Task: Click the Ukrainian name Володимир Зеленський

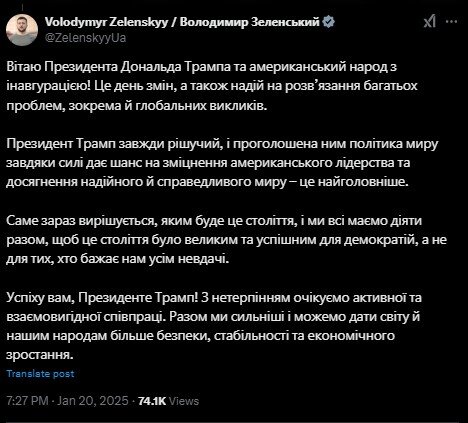Action: pyautogui.click(x=250, y=22)
